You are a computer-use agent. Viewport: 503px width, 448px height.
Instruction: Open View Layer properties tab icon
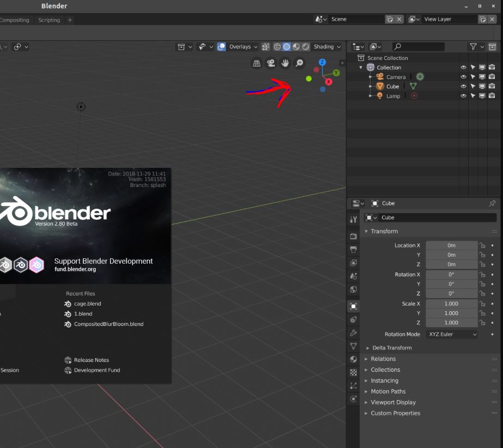[x=353, y=263]
